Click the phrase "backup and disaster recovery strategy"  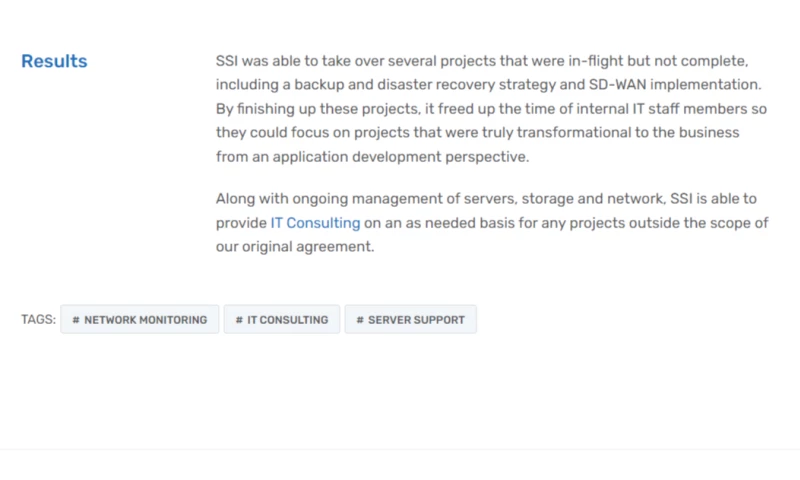point(388,84)
